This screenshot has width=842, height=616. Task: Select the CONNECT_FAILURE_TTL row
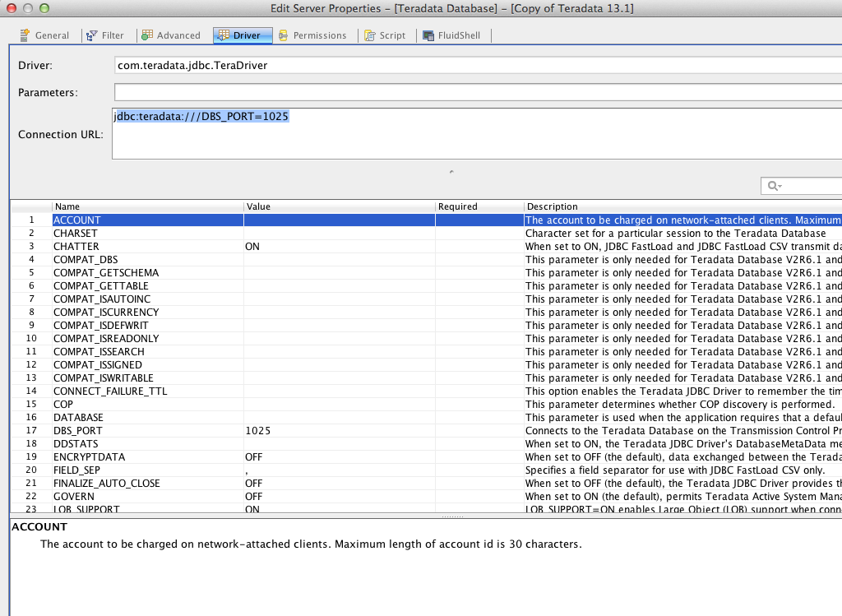[427, 391]
